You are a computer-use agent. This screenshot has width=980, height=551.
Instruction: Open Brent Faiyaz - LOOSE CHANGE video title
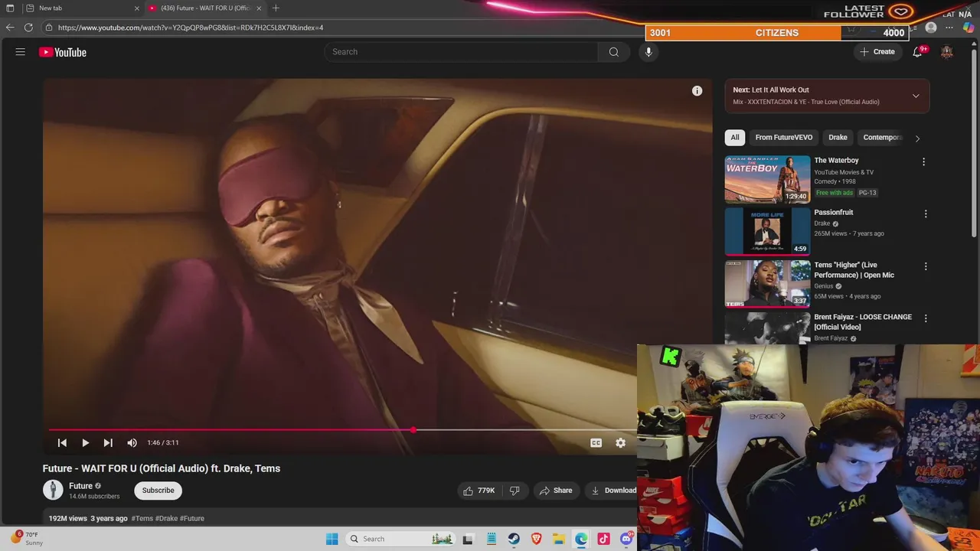[863, 322]
